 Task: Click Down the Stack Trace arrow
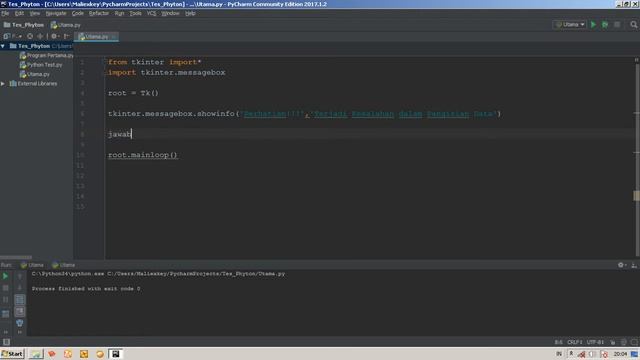(x=20, y=288)
